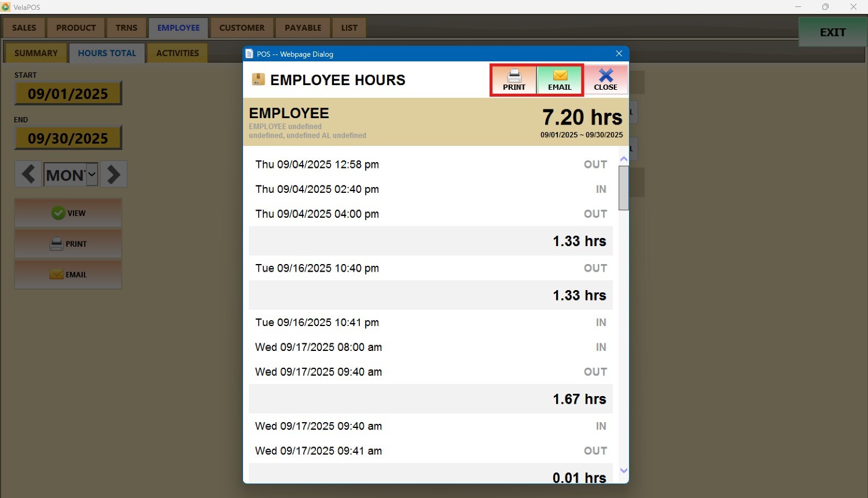Close the Webpage Dialog title bar X
The width and height of the screenshot is (868, 498).
click(x=619, y=54)
